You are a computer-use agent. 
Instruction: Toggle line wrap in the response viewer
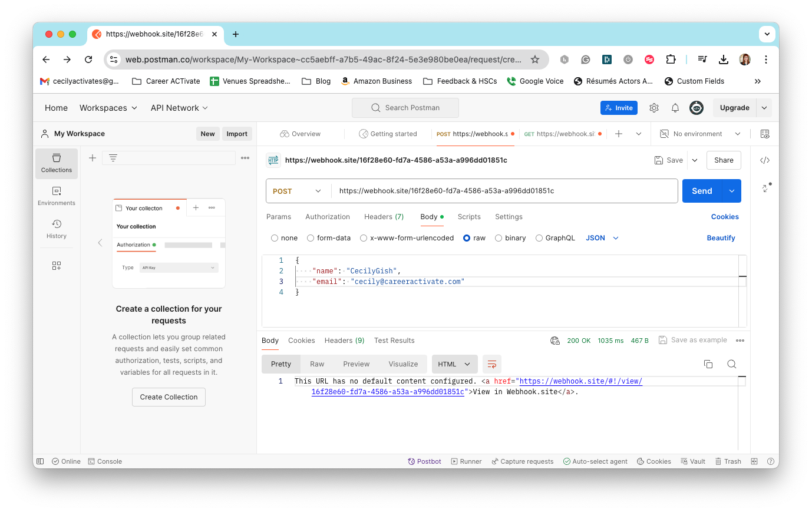point(492,364)
